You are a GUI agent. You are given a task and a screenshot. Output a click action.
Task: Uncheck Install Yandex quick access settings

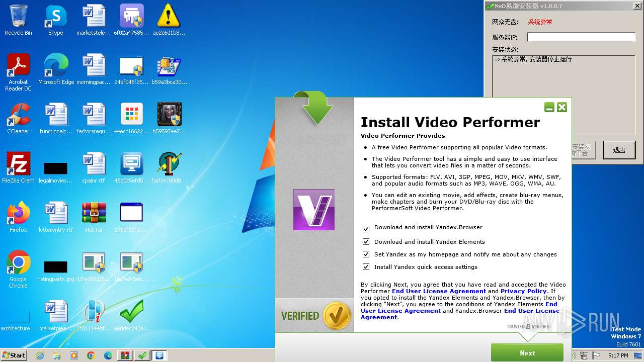(x=366, y=267)
